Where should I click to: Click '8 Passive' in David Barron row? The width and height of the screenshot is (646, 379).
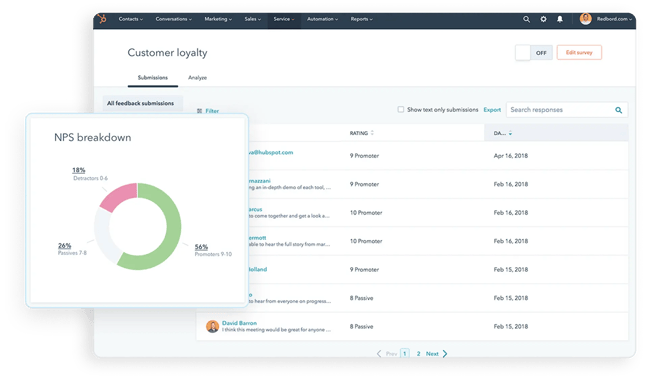(x=361, y=326)
